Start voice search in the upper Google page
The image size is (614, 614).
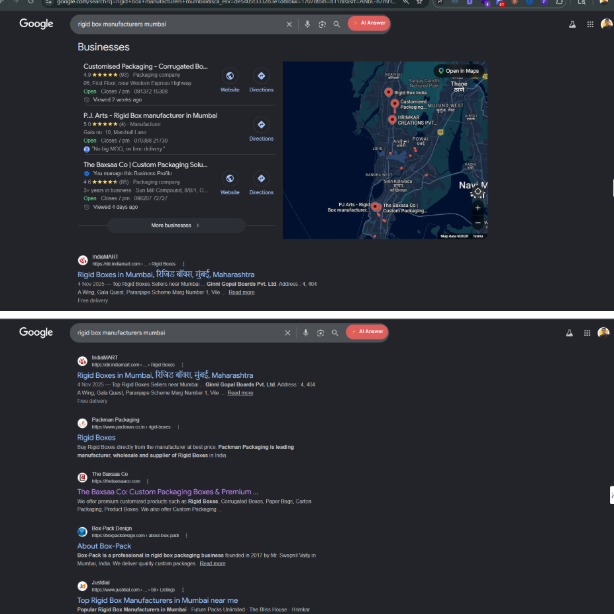coord(307,24)
